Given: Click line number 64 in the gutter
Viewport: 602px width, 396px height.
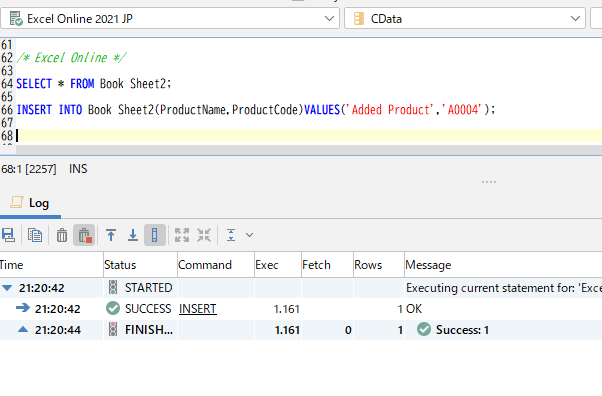Looking at the screenshot, I should 7,84.
